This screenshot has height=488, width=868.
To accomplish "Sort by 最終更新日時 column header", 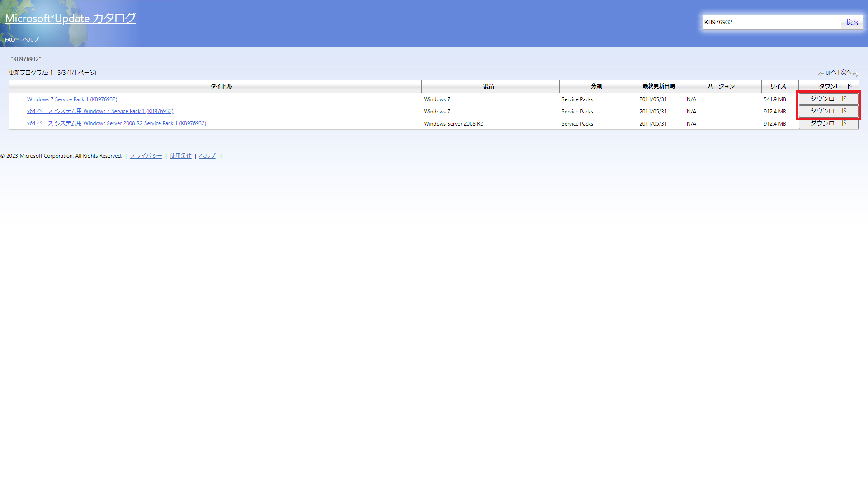I will pyautogui.click(x=659, y=86).
